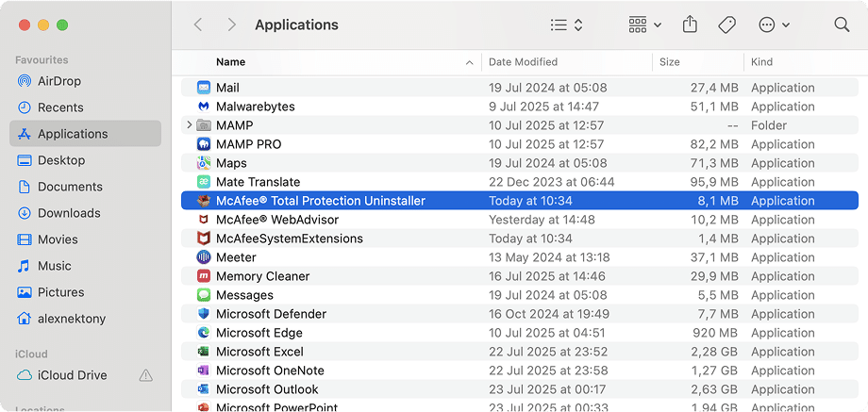Expand the MAMP folder disclosure arrow
This screenshot has width=868, height=412.
[190, 125]
